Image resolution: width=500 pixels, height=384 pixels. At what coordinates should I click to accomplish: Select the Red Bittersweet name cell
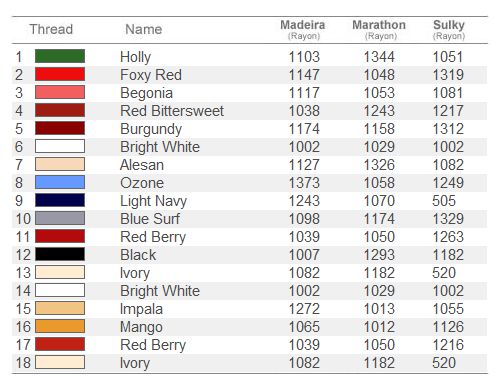(x=172, y=111)
